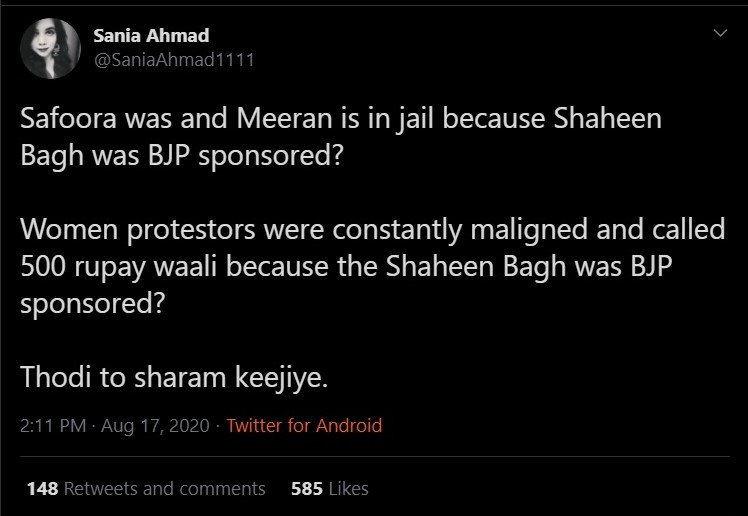Click the 2:11 PM tweet time
Viewport: 748px width, 516px height.
pos(53,425)
